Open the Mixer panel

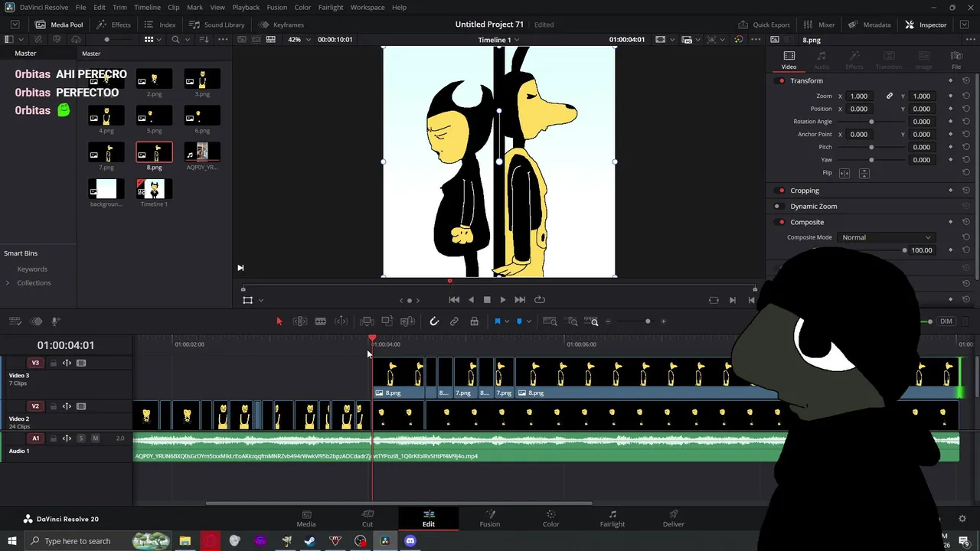coord(818,24)
